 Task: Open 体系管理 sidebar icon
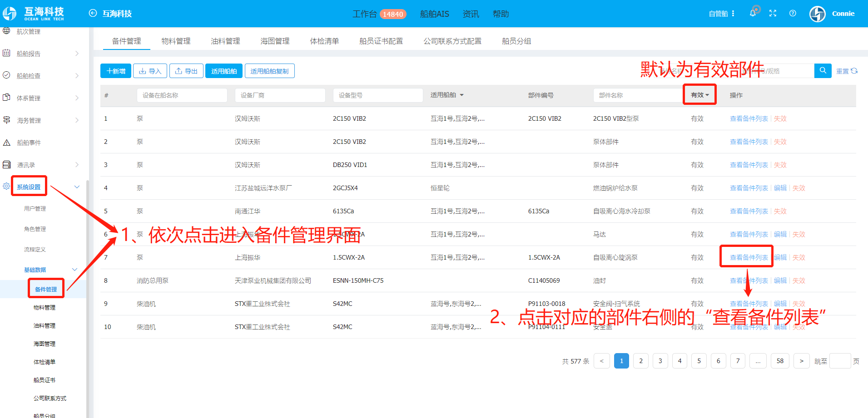(6, 98)
